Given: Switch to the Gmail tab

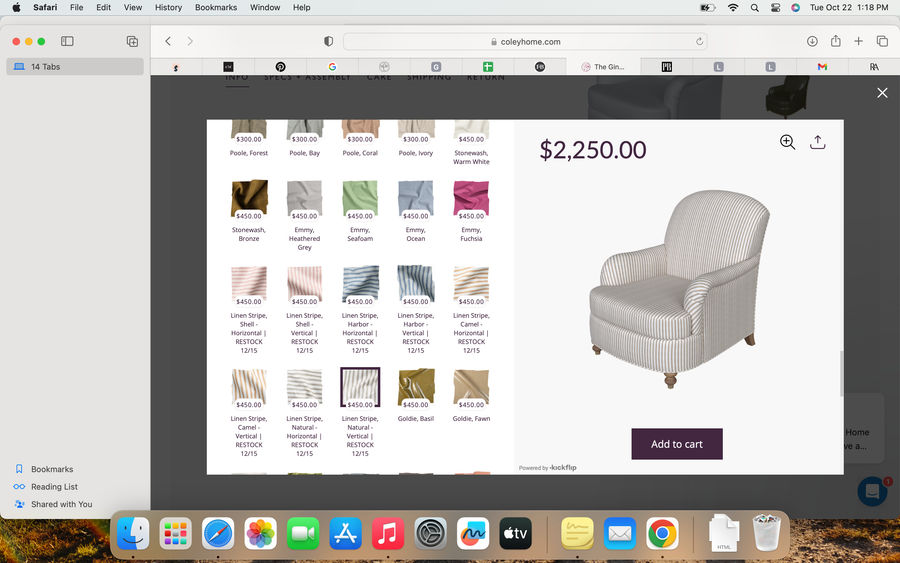Looking at the screenshot, I should tap(822, 67).
